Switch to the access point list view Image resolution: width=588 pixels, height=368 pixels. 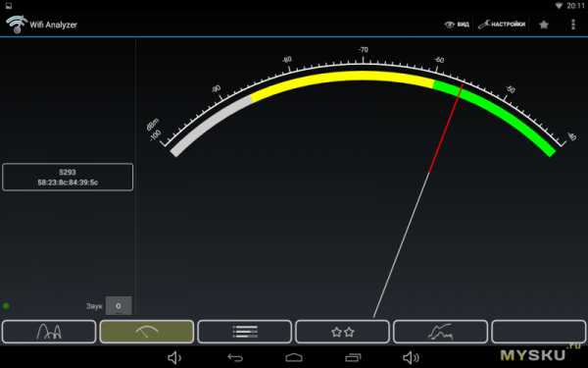click(244, 332)
